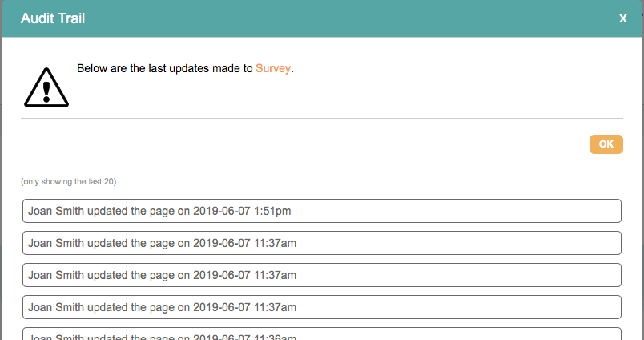Click the 1:51pm timestamp in the top entry

[272, 211]
